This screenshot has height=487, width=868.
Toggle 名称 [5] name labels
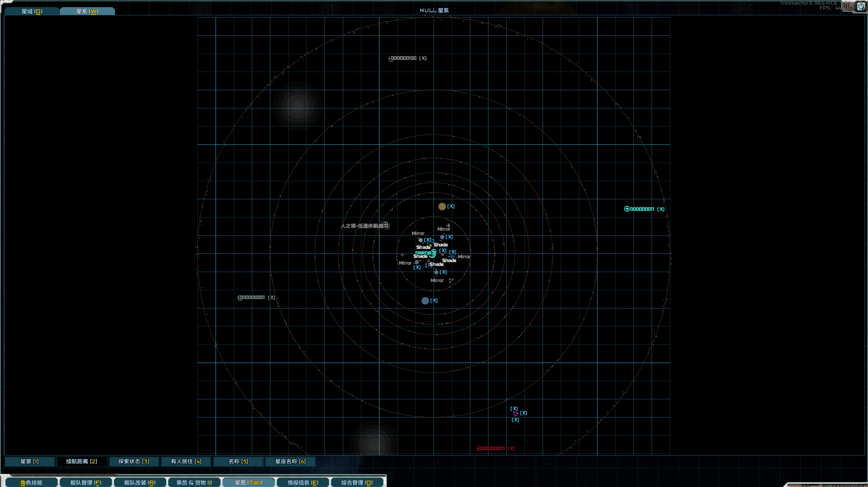click(x=238, y=461)
